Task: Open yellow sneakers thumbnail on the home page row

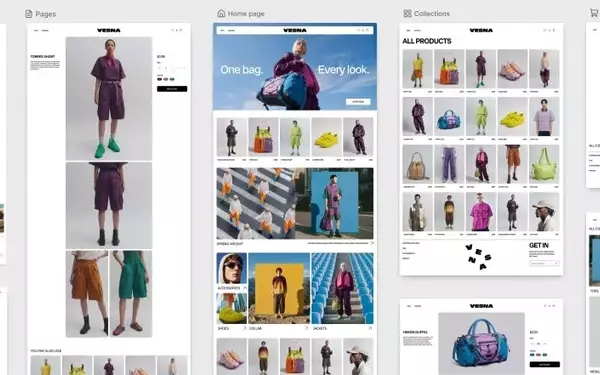Action: tap(326, 137)
